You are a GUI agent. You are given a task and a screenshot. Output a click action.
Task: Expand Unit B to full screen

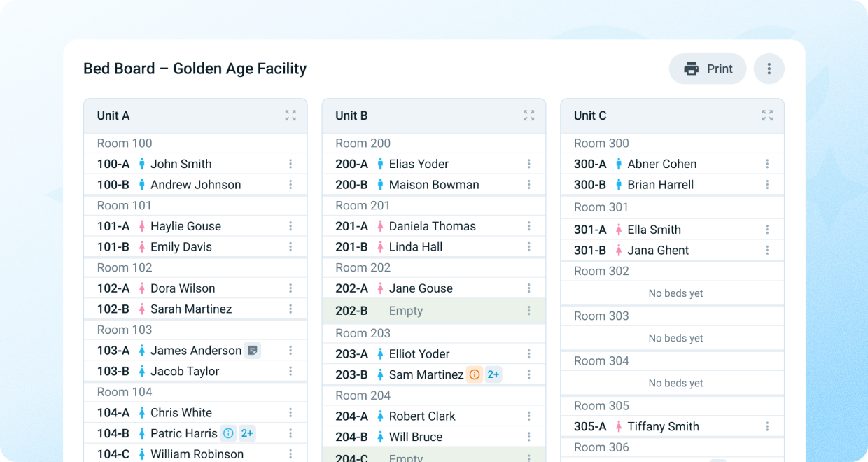(x=529, y=115)
